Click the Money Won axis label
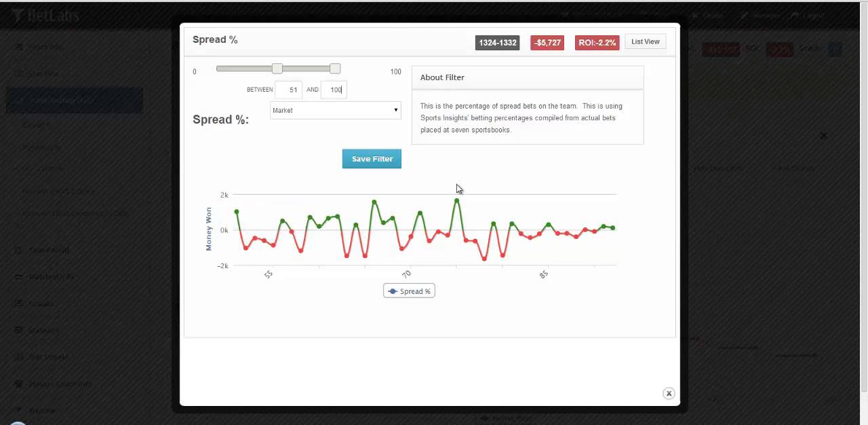Viewport: 868px width, 425px height. [209, 229]
